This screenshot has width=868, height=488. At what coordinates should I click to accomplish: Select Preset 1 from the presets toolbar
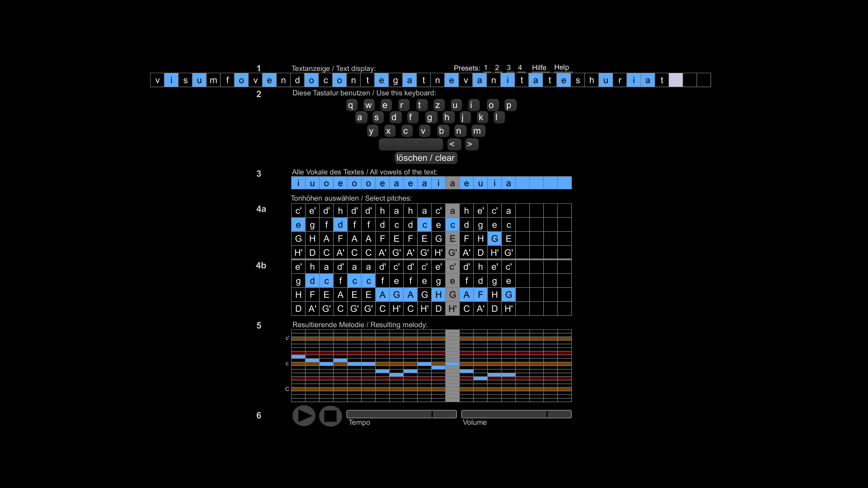(486, 67)
